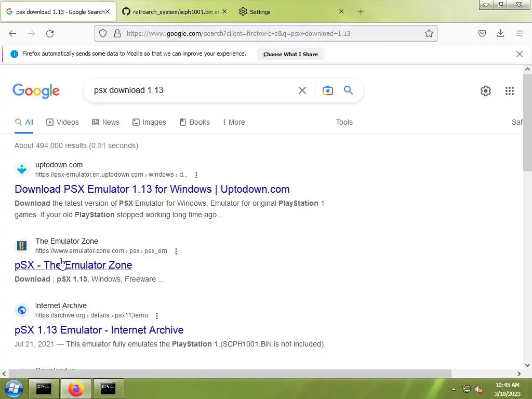Click the horizontal scrollbar right arrow
This screenshot has height=399, width=532.
click(519, 374)
